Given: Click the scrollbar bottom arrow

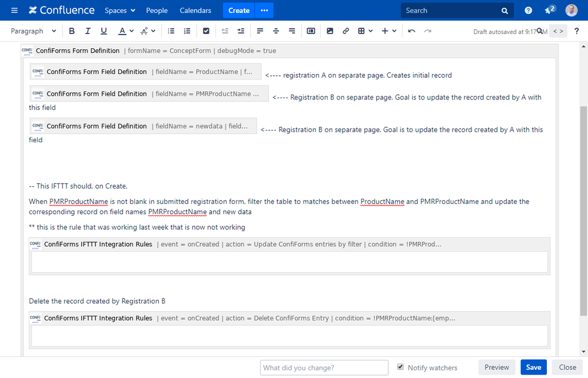Looking at the screenshot, I should coord(583,352).
